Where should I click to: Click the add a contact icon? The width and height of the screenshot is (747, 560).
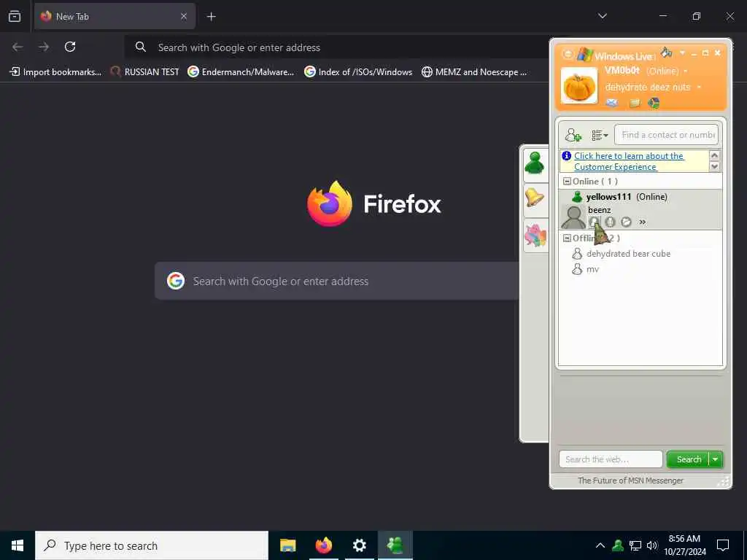coord(573,135)
